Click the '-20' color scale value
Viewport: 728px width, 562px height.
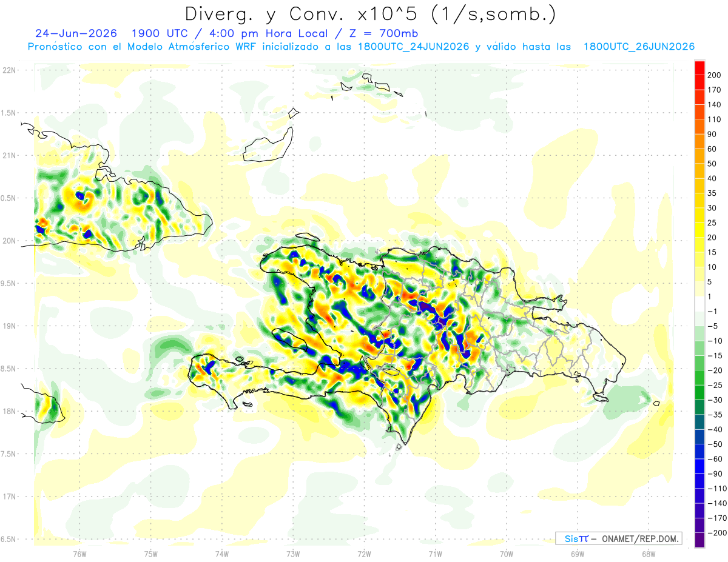coord(716,370)
